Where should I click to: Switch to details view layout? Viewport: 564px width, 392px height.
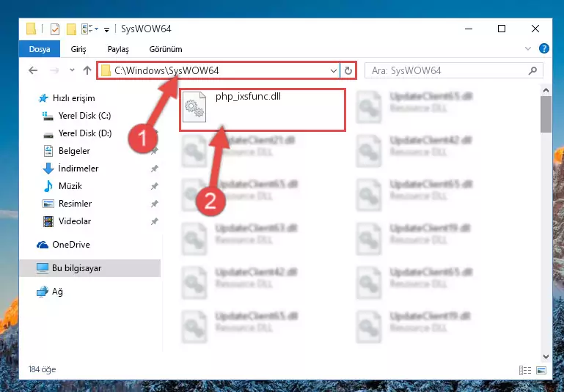click(x=525, y=370)
